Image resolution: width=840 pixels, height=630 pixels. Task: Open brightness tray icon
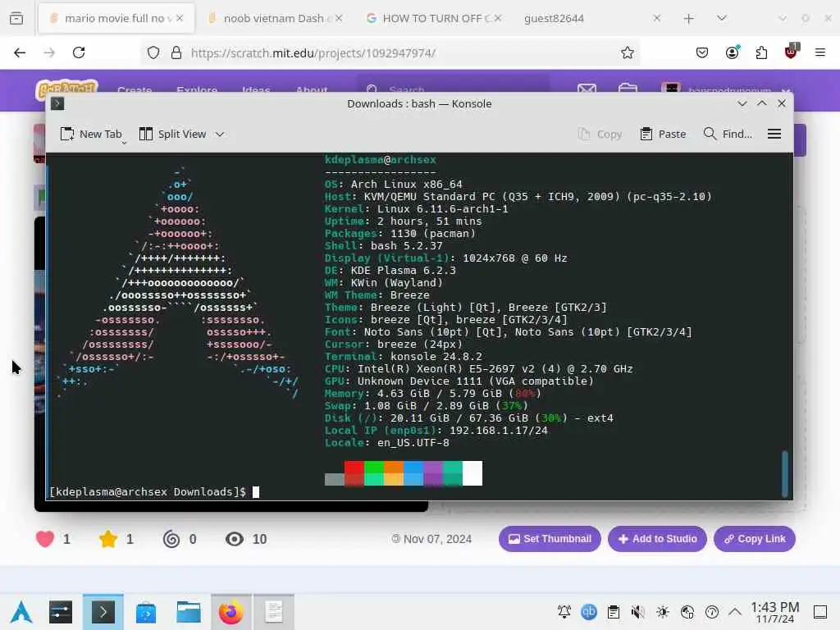[x=663, y=612]
